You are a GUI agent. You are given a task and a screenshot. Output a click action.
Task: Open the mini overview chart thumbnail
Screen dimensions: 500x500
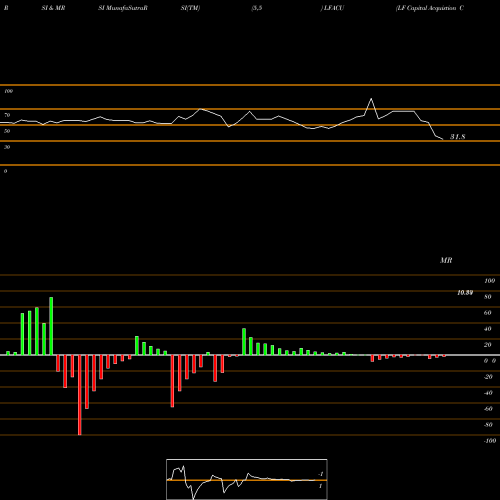tap(247, 479)
